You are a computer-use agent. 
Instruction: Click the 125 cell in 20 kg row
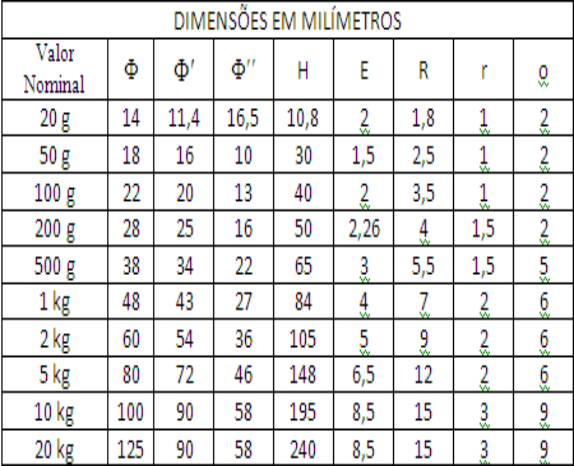(131, 449)
